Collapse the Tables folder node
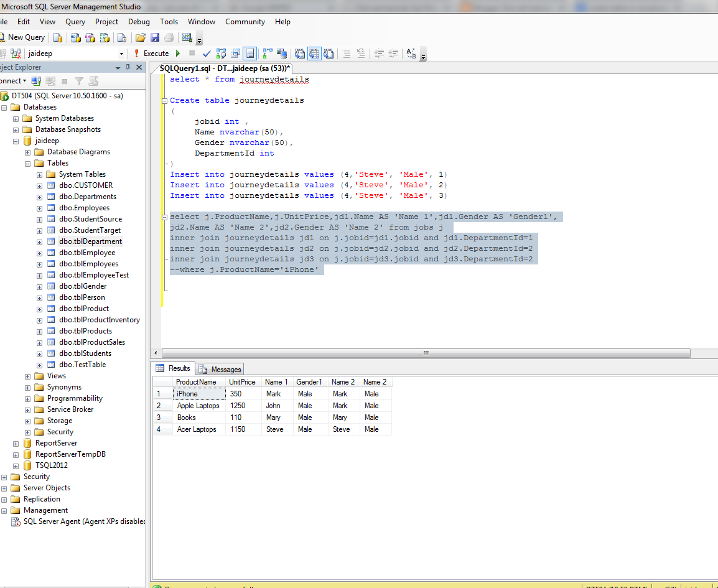718x588 pixels. [x=28, y=163]
